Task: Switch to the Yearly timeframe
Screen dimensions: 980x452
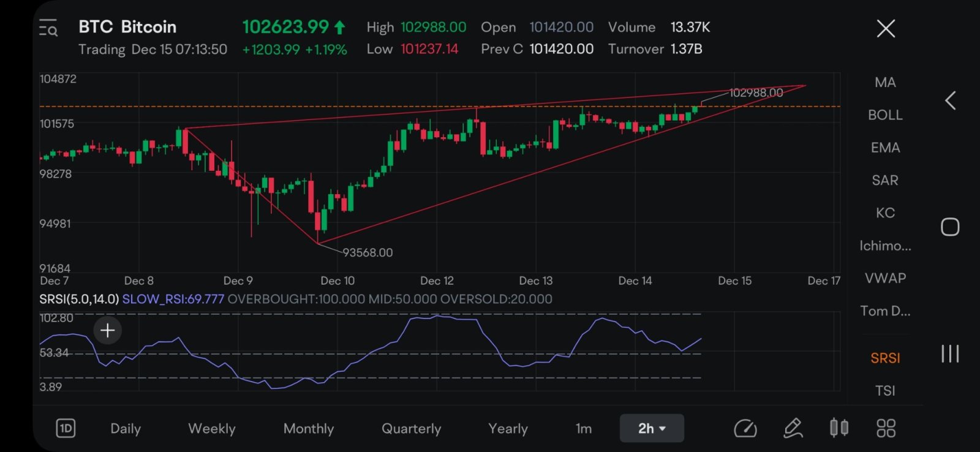Action: point(508,429)
